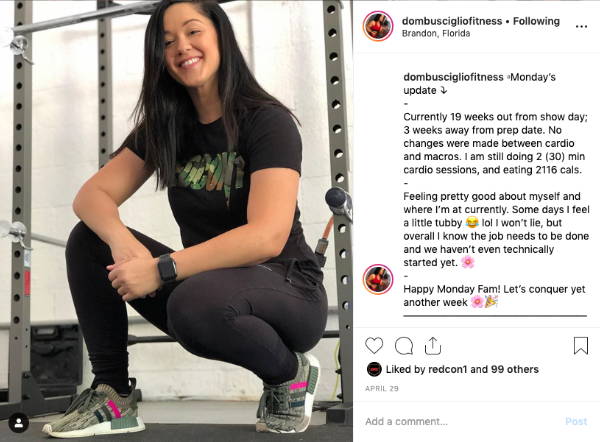Image resolution: width=600 pixels, height=442 pixels.
Task: Open the redcon1 liker avatar
Action: (374, 369)
